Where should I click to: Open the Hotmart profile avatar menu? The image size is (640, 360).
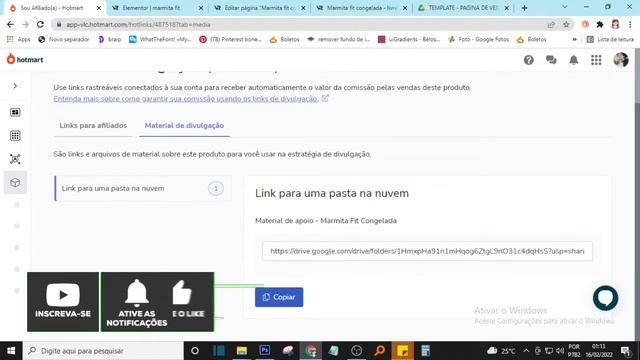click(x=620, y=60)
